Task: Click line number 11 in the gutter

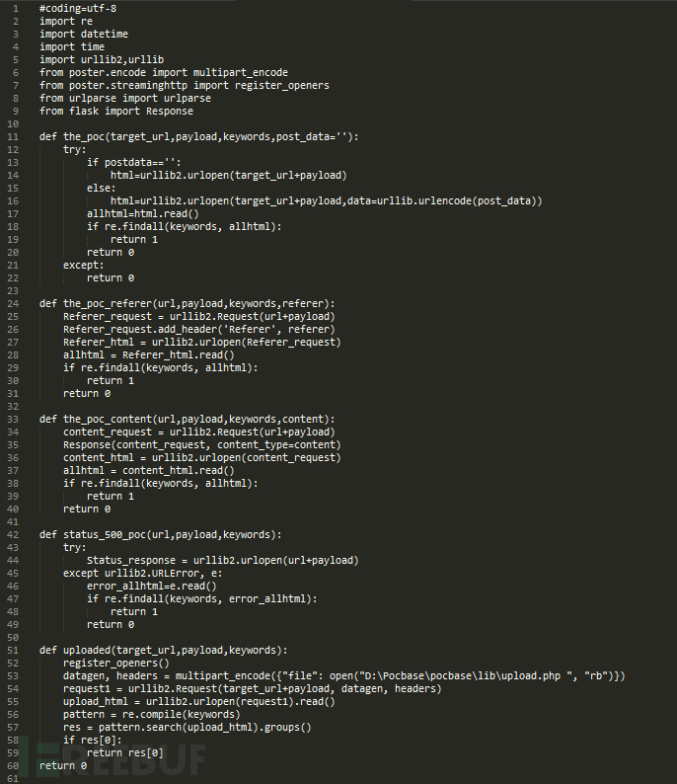Action: coord(13,137)
